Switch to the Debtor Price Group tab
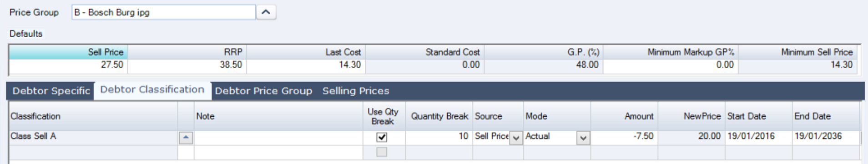The width and height of the screenshot is (868, 164). [x=263, y=91]
